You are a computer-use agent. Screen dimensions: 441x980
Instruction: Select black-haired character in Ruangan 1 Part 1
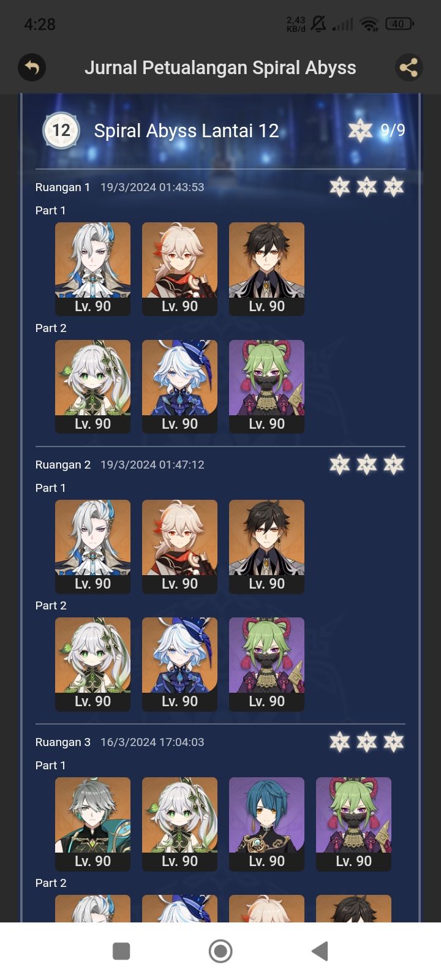(266, 269)
